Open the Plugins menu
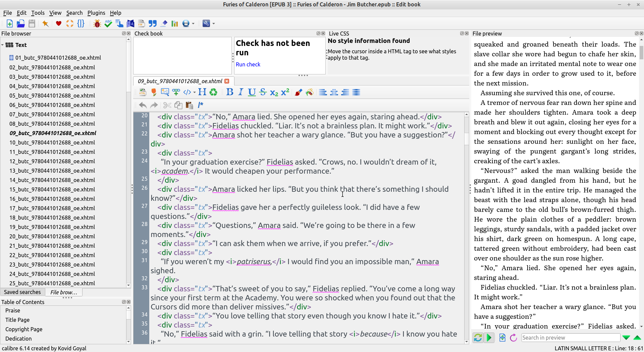Viewport: 644px width, 352px height. point(96,13)
